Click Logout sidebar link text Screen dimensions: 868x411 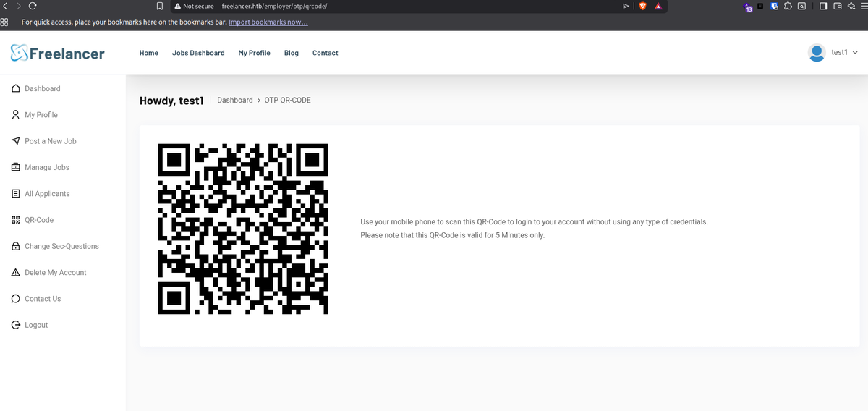coord(36,325)
